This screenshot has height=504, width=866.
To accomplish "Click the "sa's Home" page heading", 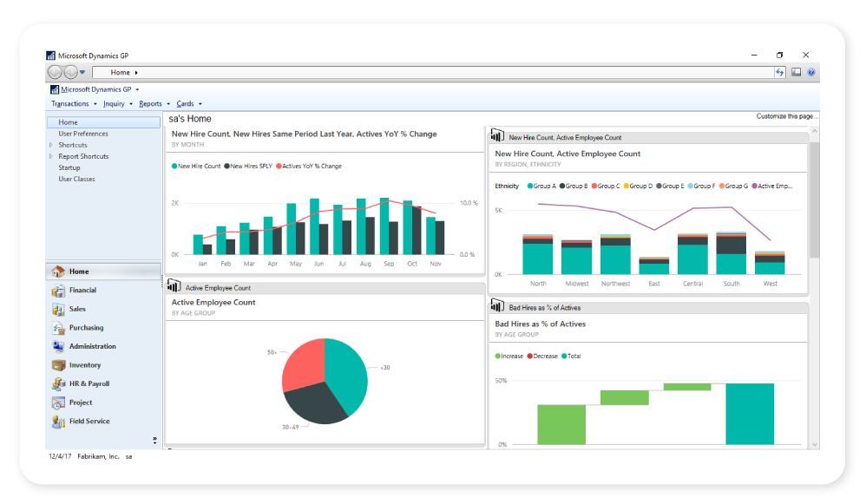I will (x=190, y=119).
